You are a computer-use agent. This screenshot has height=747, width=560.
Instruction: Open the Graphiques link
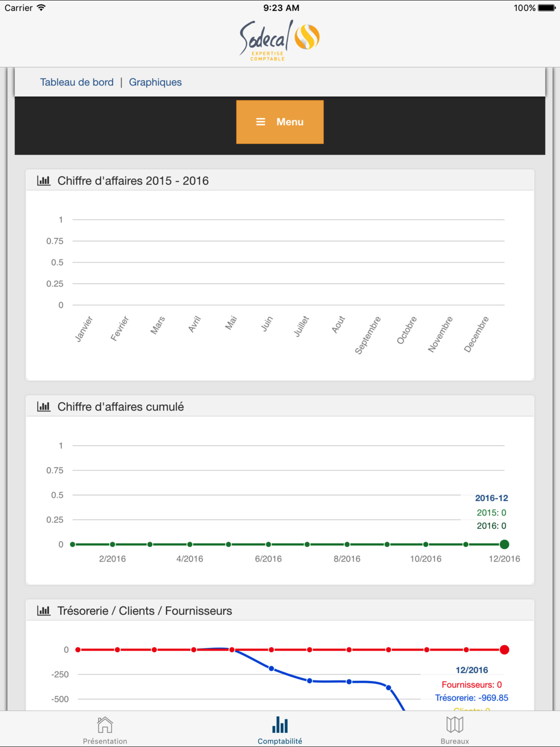click(x=155, y=82)
